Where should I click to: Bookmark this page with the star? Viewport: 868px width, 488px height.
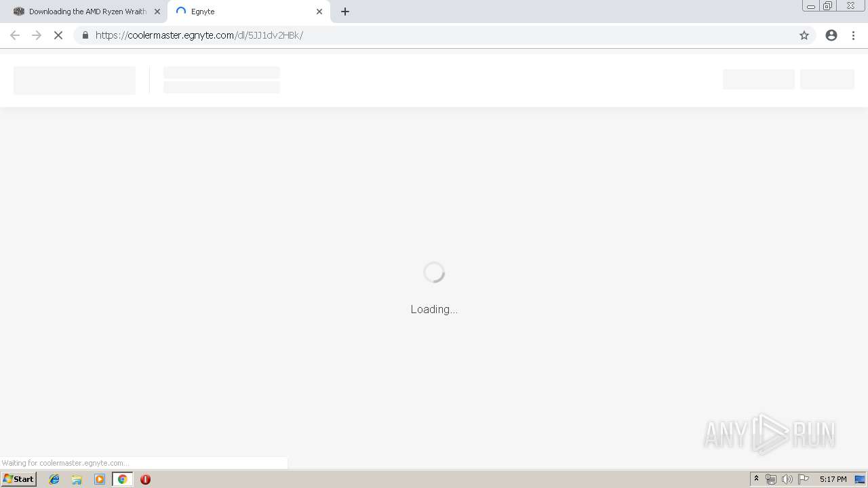point(804,35)
